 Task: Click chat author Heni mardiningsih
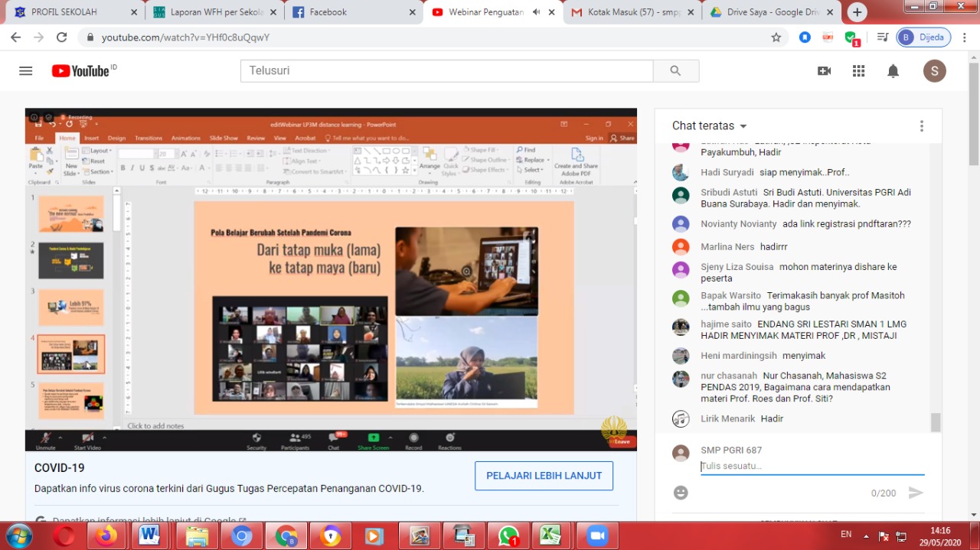pyautogui.click(x=738, y=356)
